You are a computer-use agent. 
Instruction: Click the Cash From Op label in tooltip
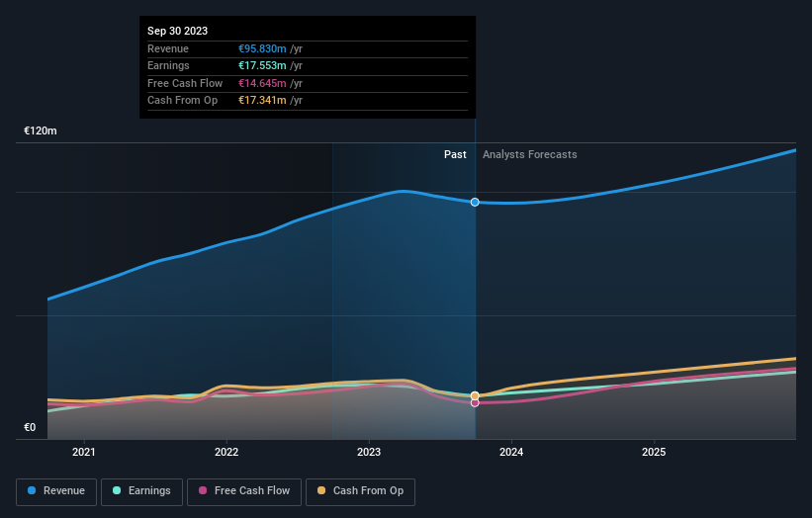pyautogui.click(x=182, y=101)
